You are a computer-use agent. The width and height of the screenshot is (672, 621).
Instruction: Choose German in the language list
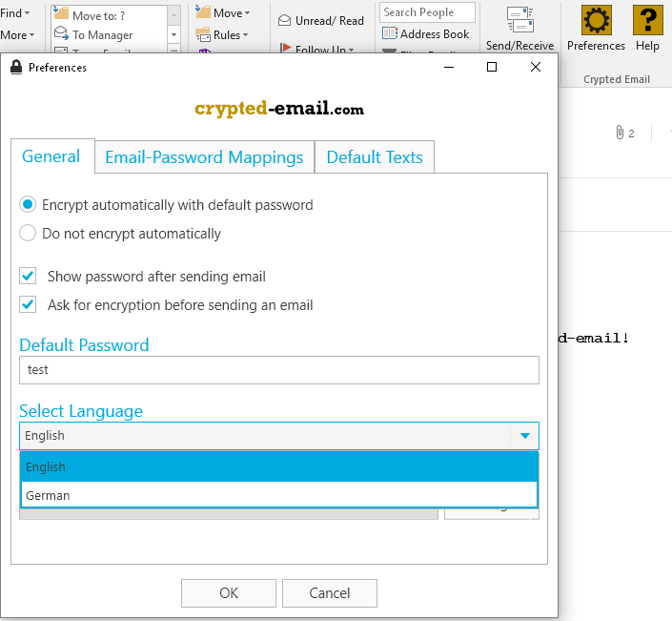(x=279, y=495)
